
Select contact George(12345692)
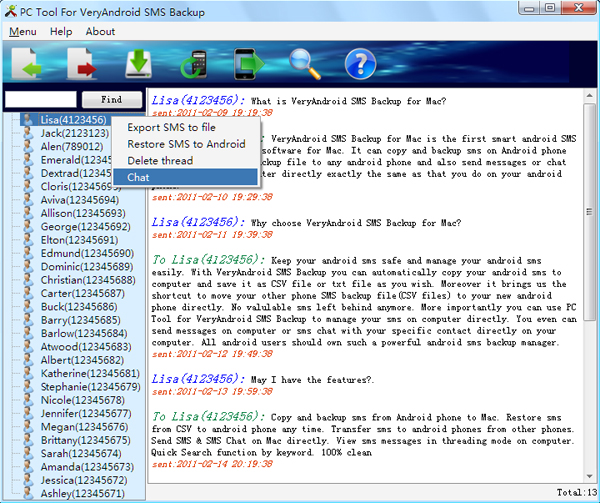[86, 226]
